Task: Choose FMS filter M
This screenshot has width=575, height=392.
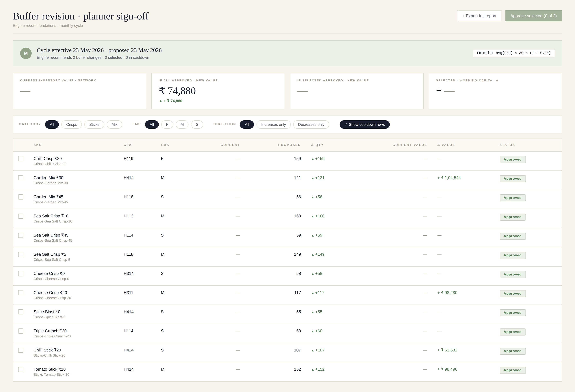Action: (182, 124)
